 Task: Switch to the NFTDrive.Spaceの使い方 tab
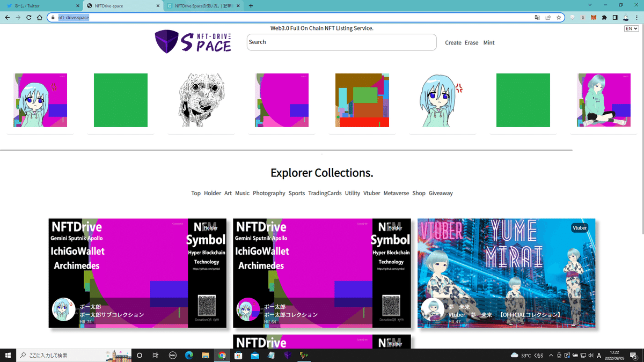pyautogui.click(x=203, y=5)
